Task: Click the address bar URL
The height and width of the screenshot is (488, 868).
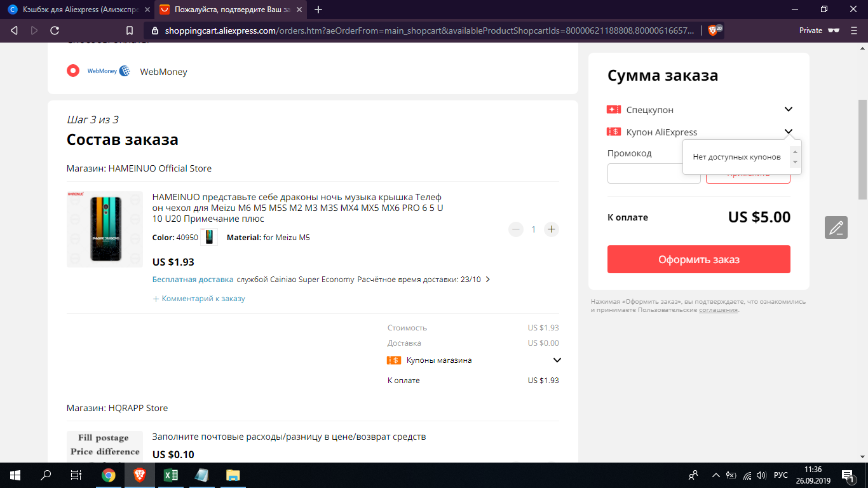Action: tap(430, 30)
